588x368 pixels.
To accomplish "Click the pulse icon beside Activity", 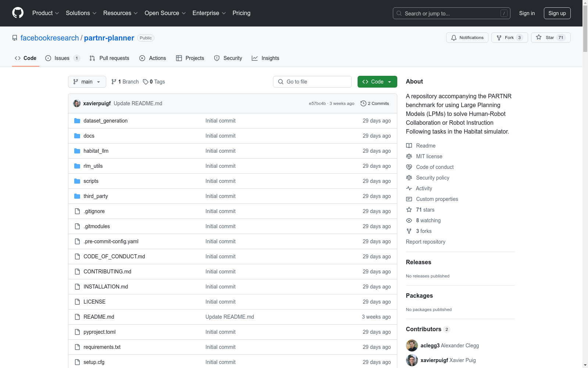I will tap(409, 188).
